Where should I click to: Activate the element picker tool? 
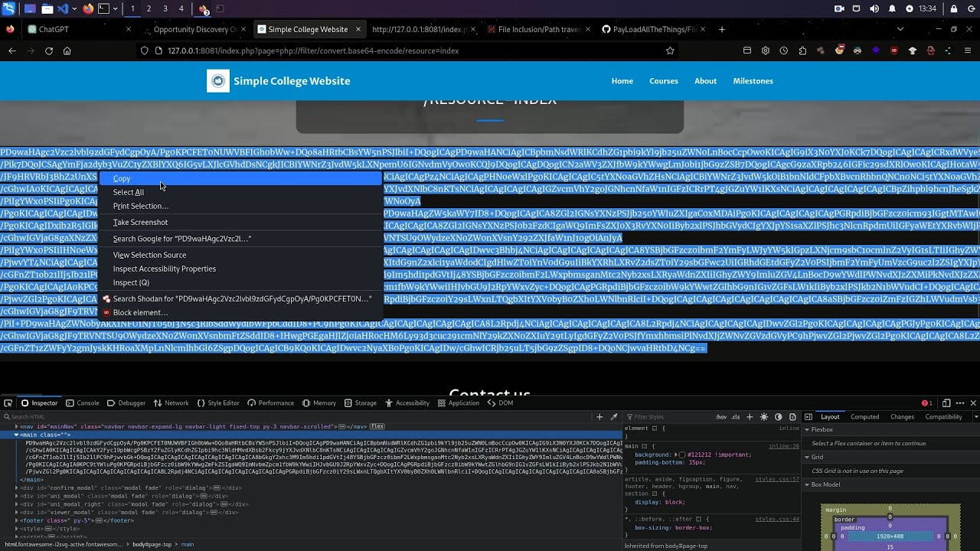[x=8, y=403]
